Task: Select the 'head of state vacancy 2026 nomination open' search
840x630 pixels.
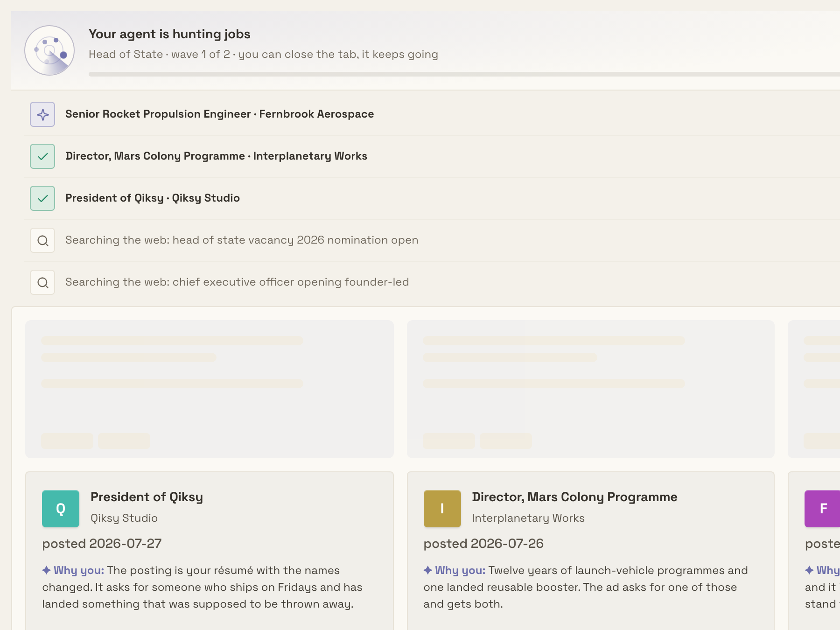Action: 432,240
